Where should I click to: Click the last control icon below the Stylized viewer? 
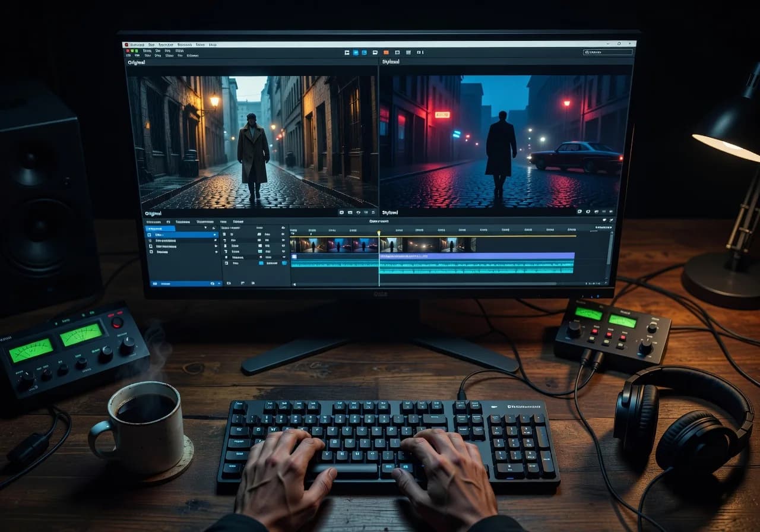pyautogui.click(x=611, y=211)
